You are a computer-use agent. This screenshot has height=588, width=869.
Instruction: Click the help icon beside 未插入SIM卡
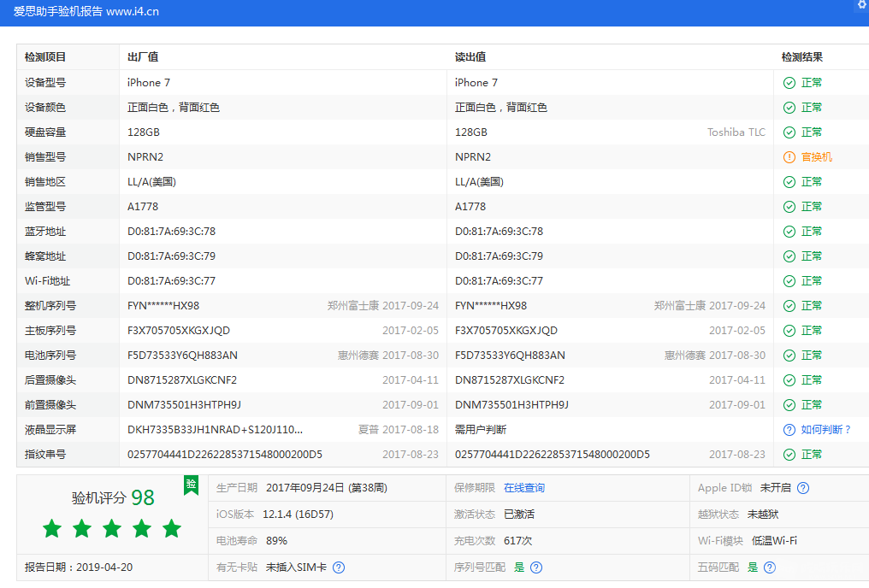339,567
